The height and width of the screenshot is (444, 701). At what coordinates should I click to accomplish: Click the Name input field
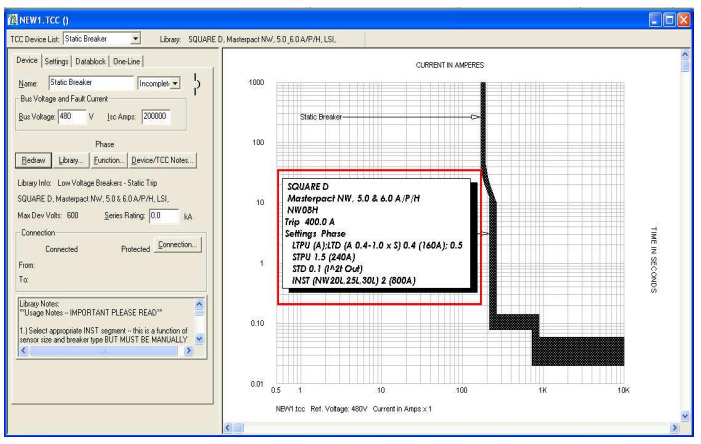[x=91, y=83]
